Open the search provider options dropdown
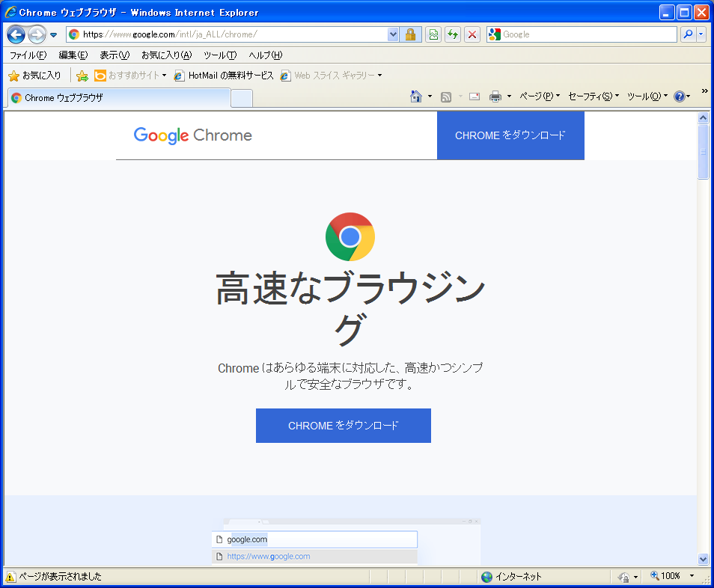Image resolution: width=714 pixels, height=588 pixels. 701,34
